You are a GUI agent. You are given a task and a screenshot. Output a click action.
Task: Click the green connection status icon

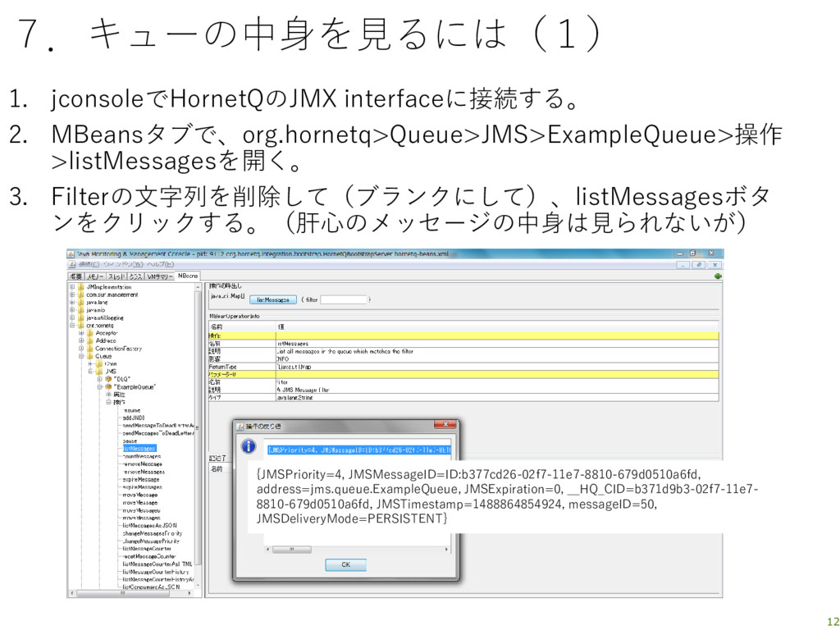717,276
